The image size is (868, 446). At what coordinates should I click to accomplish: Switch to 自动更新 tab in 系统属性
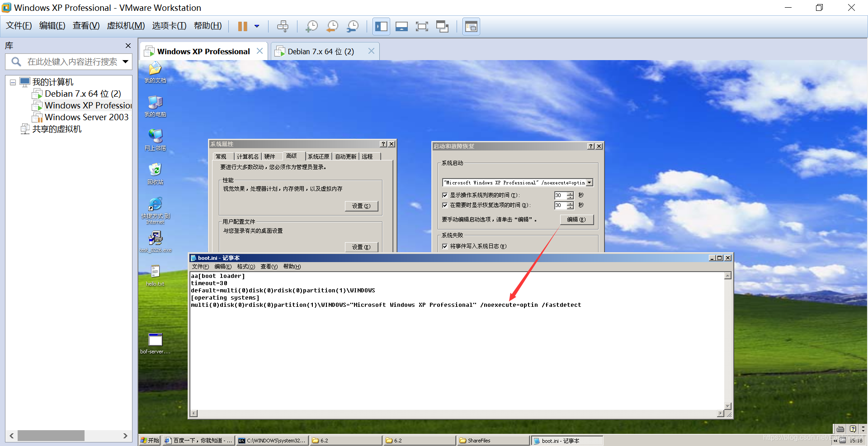(x=345, y=156)
